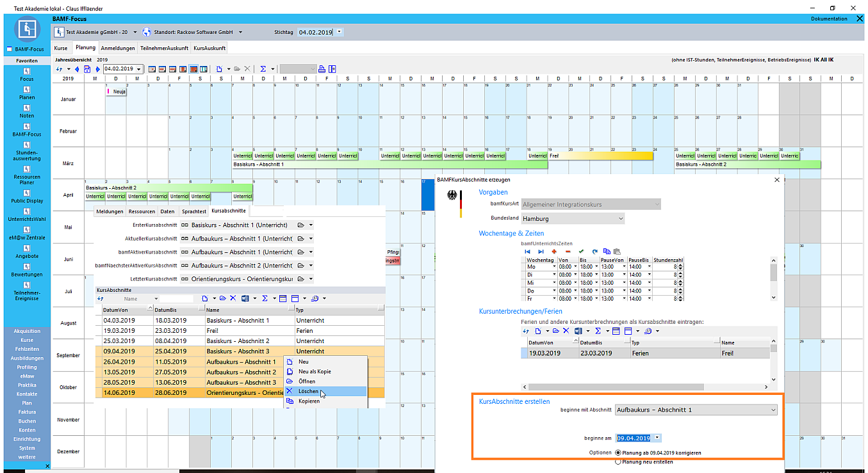Select 'Planung neu erstellen' radio option

click(x=618, y=461)
